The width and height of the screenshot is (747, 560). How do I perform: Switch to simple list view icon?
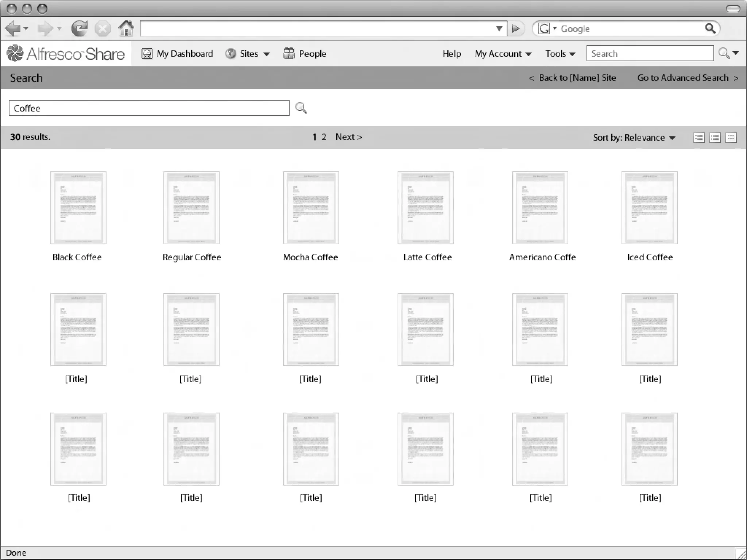(715, 137)
